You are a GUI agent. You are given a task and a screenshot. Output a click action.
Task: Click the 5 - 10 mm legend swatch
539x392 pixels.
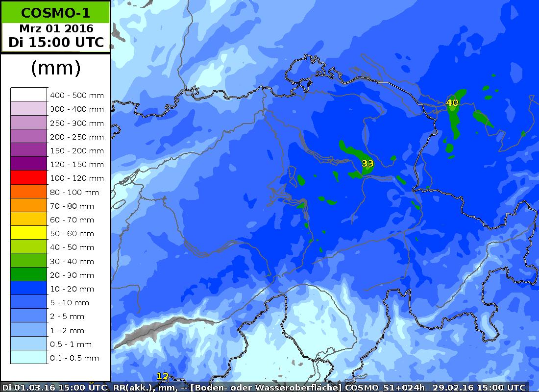[x=29, y=301]
